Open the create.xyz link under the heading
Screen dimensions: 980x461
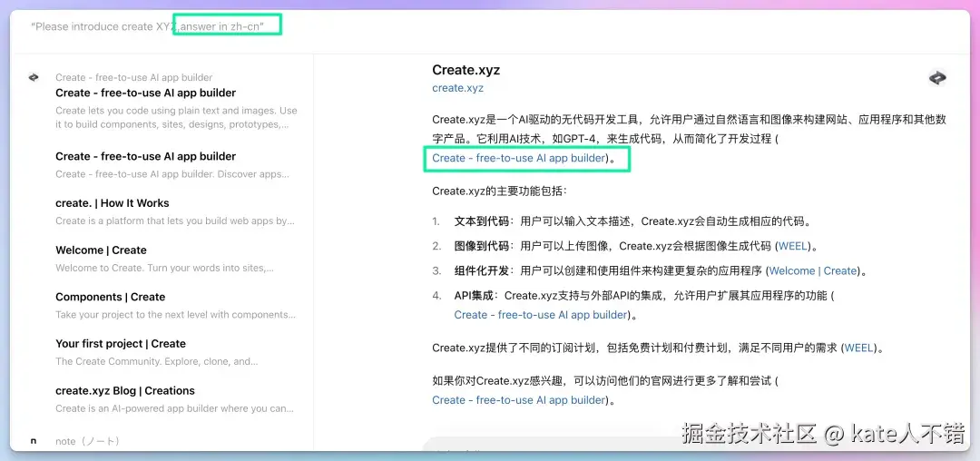click(x=457, y=88)
